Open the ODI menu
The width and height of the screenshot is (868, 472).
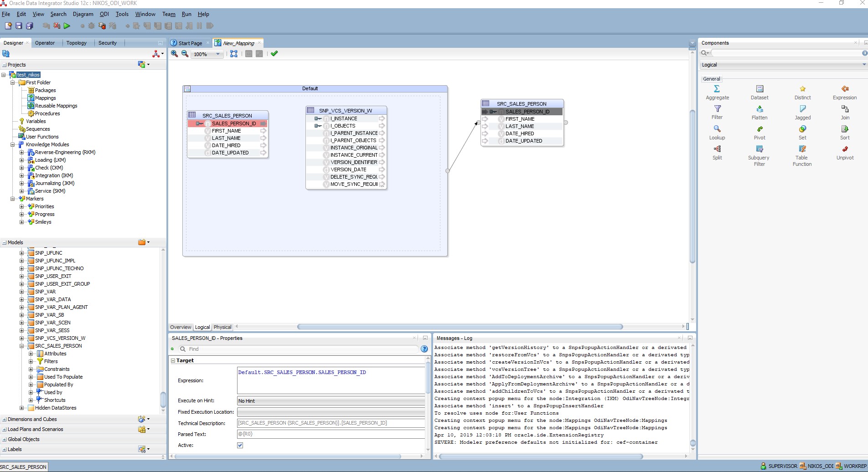(x=104, y=14)
